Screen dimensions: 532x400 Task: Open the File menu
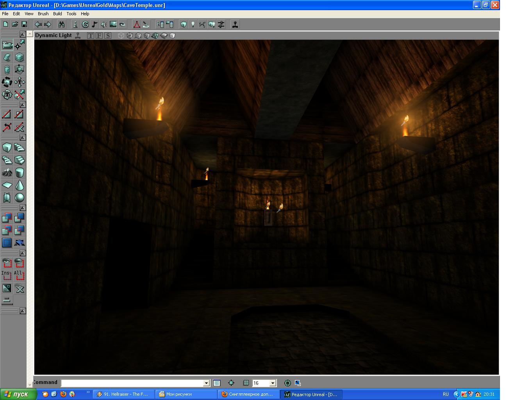click(5, 14)
